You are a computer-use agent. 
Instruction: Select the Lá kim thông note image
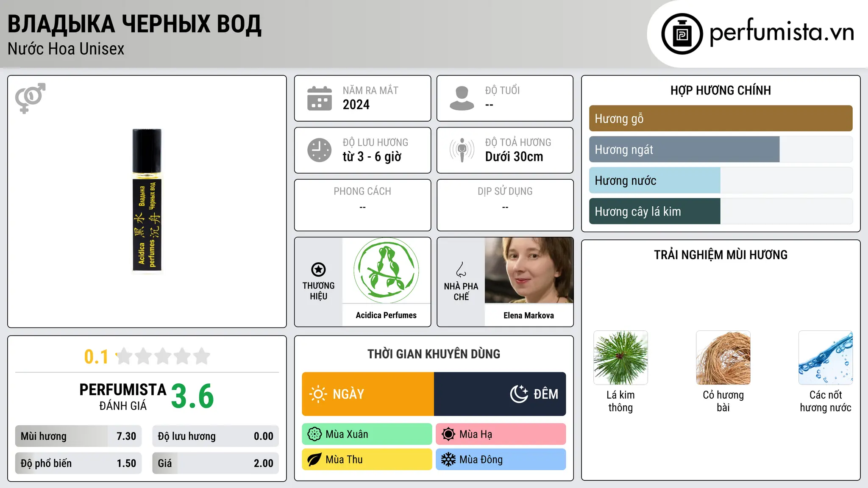tap(620, 358)
